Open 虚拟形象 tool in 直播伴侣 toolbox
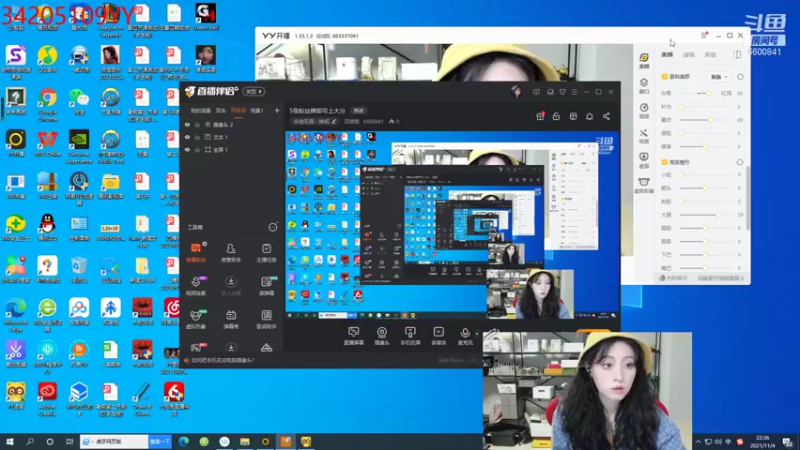Viewport: 800px width, 450px height. click(x=196, y=319)
